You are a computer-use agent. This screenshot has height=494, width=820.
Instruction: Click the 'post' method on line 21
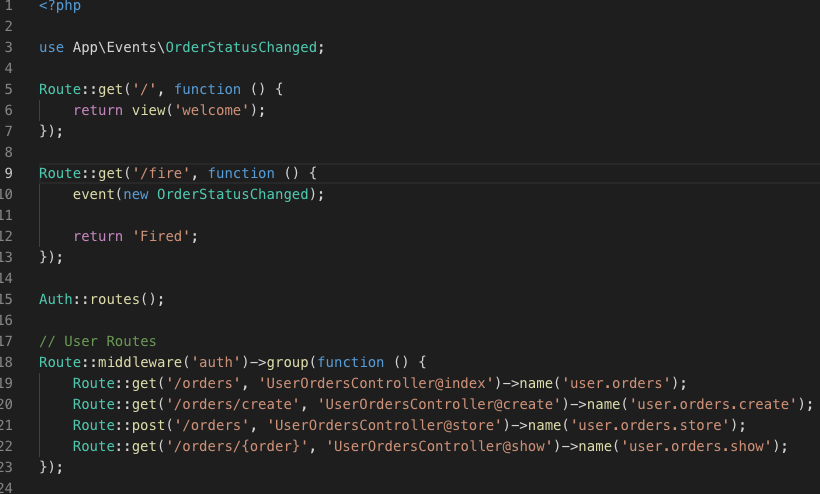pyautogui.click(x=149, y=425)
